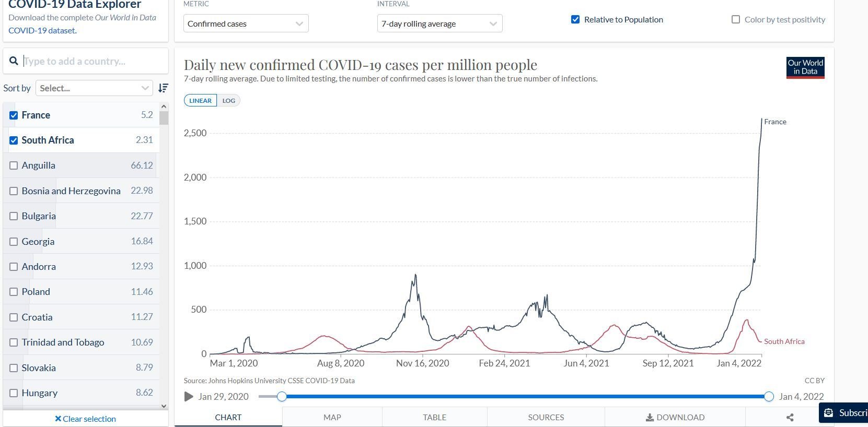The image size is (868, 427).
Task: Click the 2,500 y-axis label
Action: [195, 133]
